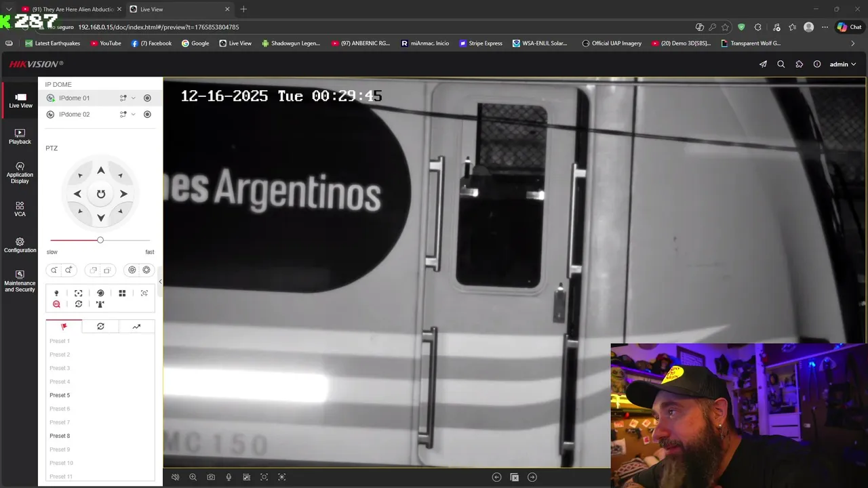This screenshot has width=868, height=488.
Task: Select the Pattern tab
Action: point(136,327)
